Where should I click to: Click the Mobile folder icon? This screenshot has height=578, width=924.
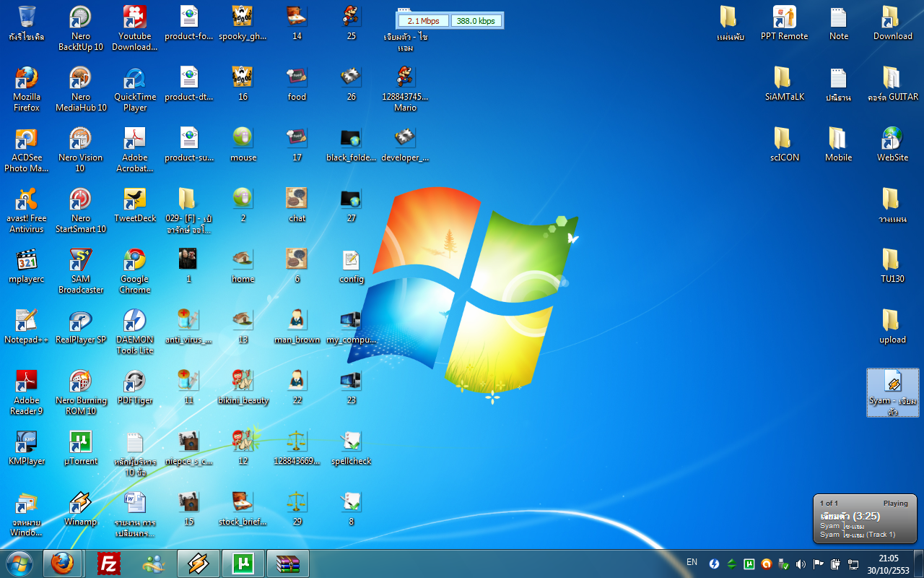[x=839, y=144]
